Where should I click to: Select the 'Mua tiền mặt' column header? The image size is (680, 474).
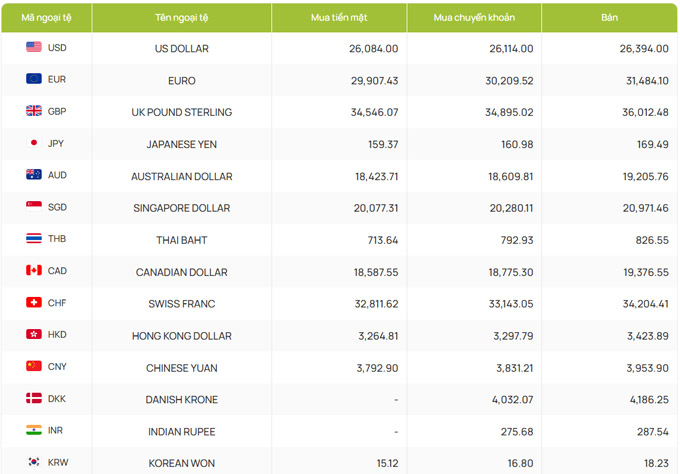coord(339,18)
